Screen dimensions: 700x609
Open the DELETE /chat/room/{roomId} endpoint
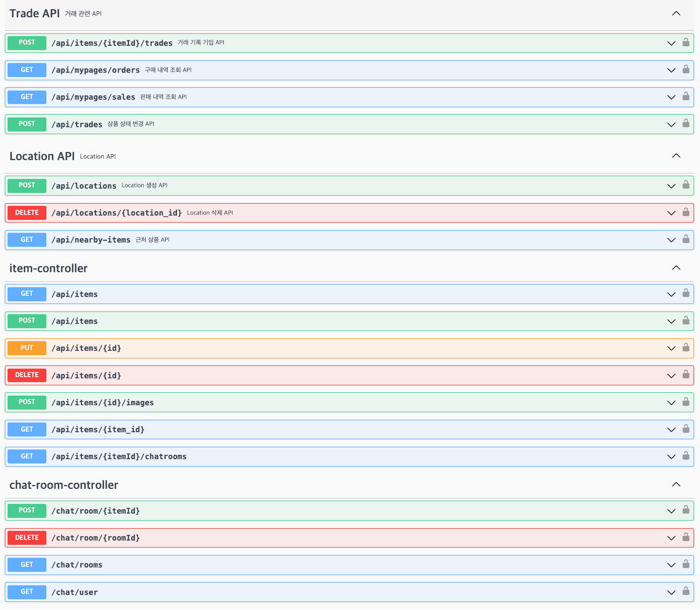point(324,537)
